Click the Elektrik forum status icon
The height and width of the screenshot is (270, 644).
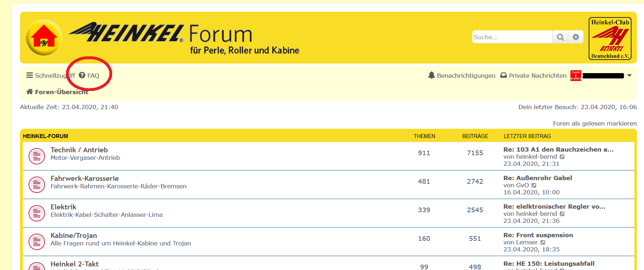[x=37, y=213]
